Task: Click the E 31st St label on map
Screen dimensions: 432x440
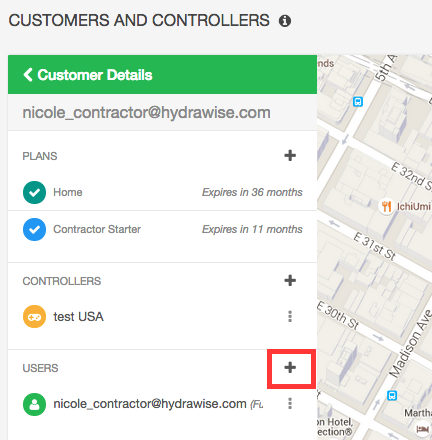Action: 374,247
